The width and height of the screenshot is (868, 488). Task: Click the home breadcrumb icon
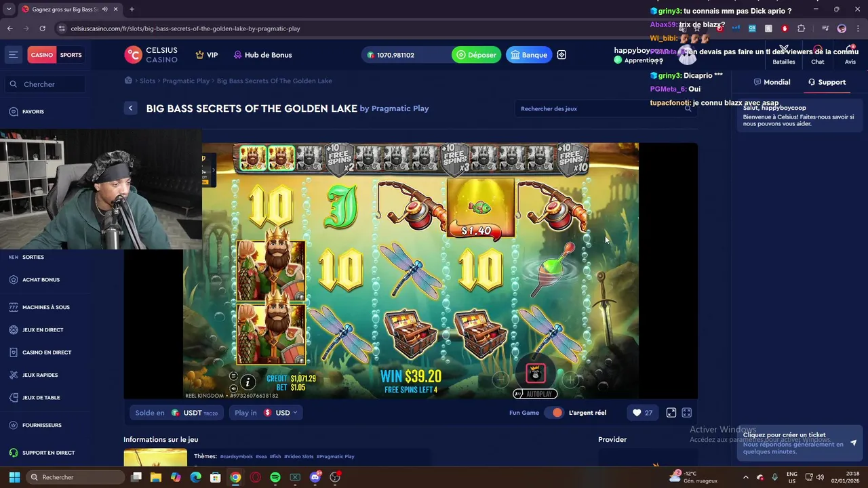tap(128, 81)
